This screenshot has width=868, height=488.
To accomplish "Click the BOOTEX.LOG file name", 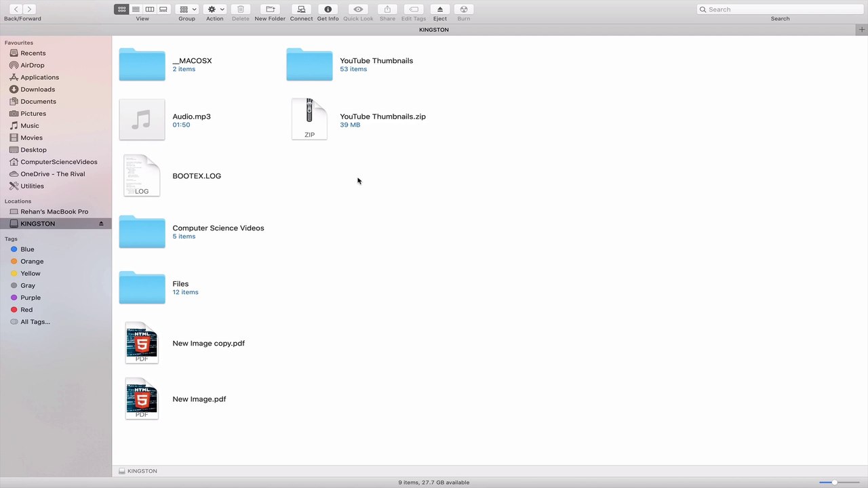I will (x=197, y=176).
